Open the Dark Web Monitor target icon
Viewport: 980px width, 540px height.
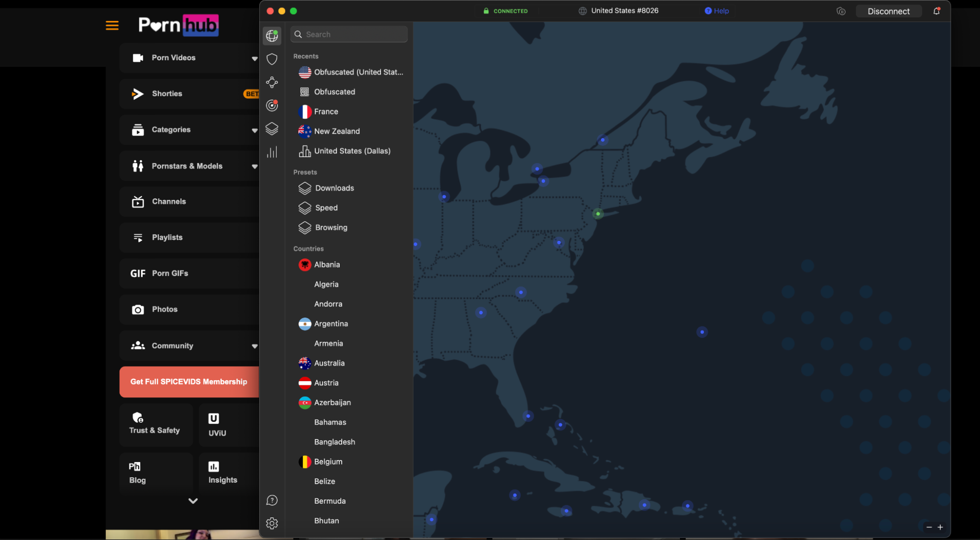pos(272,105)
